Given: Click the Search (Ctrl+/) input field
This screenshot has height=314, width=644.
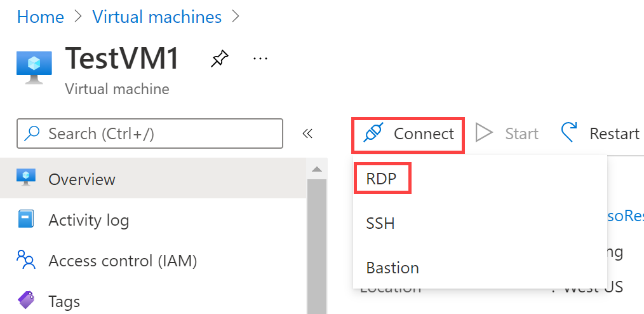Looking at the screenshot, I should click(150, 133).
